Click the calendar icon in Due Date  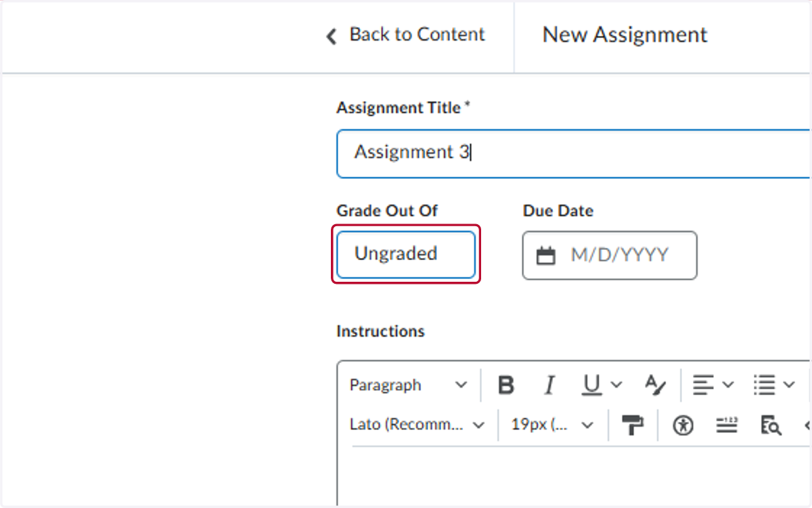coord(545,255)
